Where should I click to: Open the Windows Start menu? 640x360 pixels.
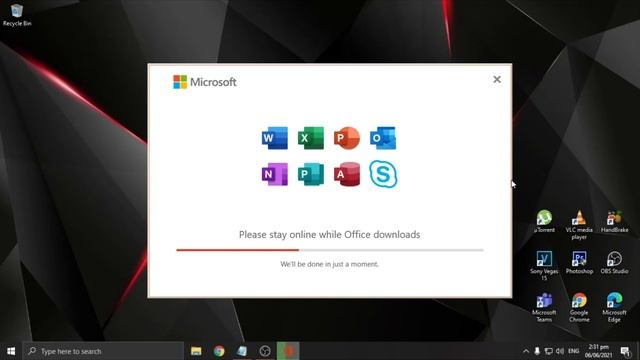[11, 351]
